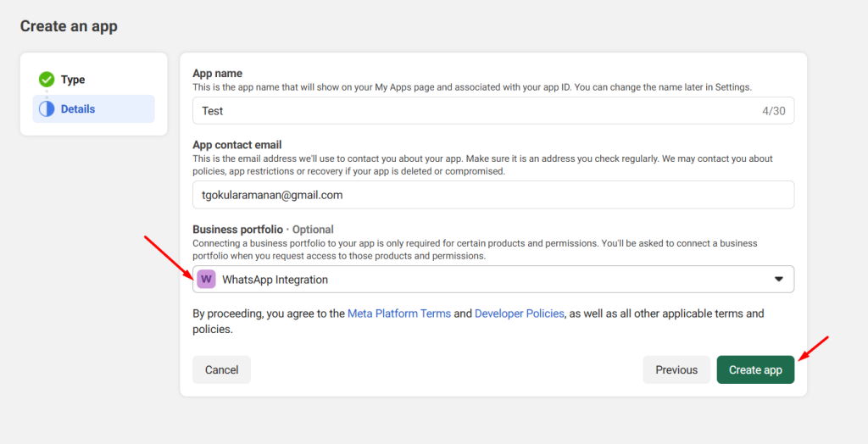Open the Developer Policies link
Image resolution: width=868 pixels, height=444 pixels.
tap(519, 314)
